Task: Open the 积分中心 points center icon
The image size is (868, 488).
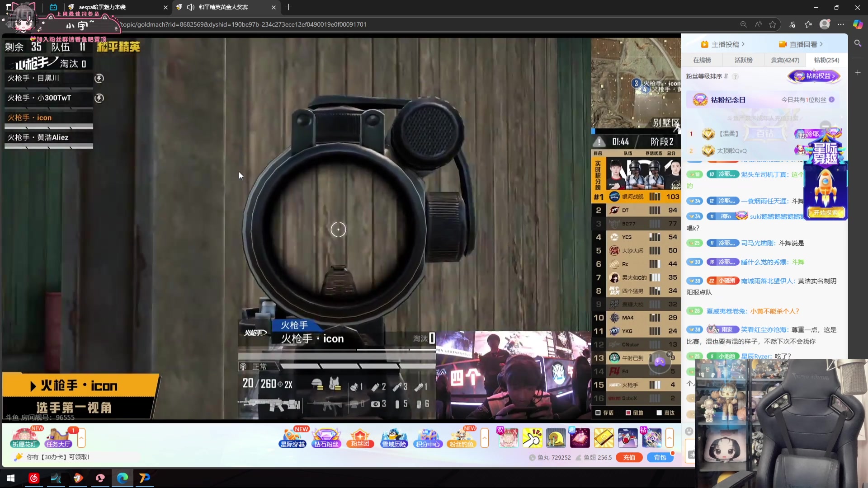Action: coord(428,437)
